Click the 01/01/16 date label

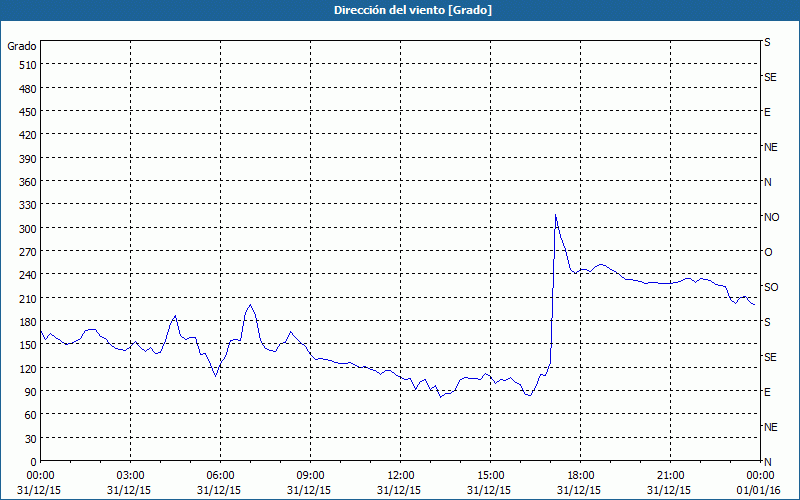point(760,490)
